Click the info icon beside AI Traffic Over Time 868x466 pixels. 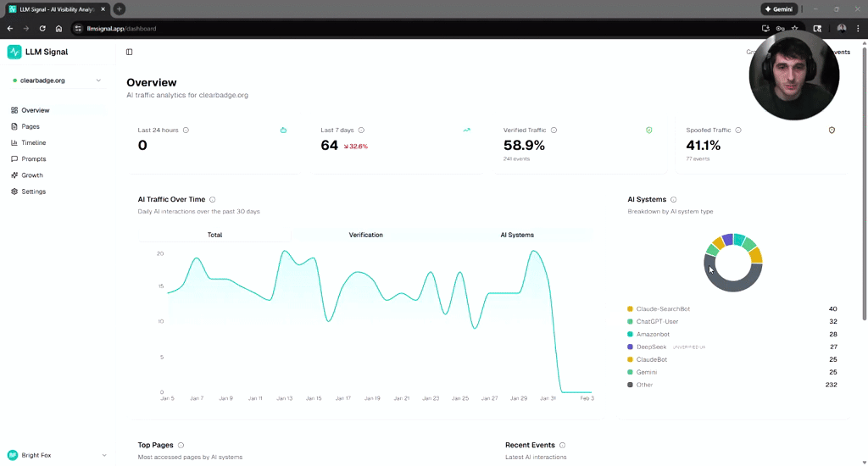click(213, 199)
